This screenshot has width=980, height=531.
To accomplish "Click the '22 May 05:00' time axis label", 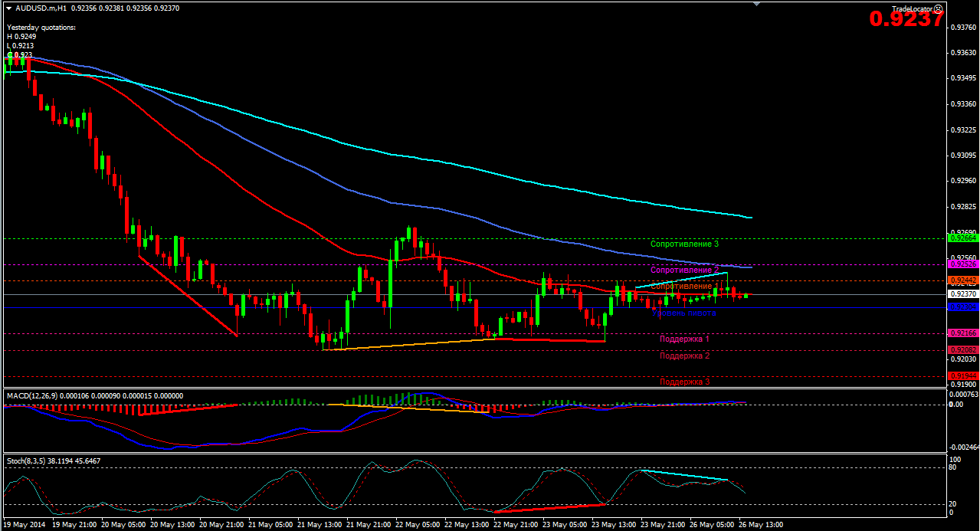I will (418, 526).
